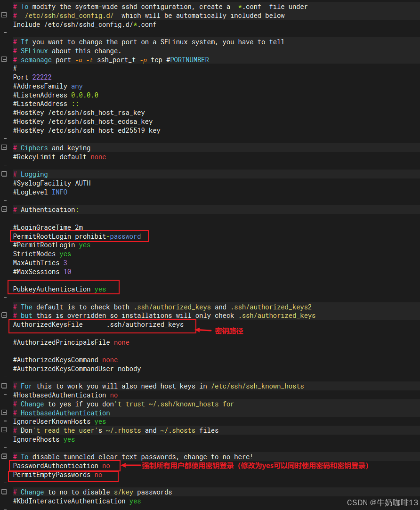The image size is (420, 510).
Task: Click the '#AuthorizedKeysCommand none' line
Action: (x=65, y=360)
